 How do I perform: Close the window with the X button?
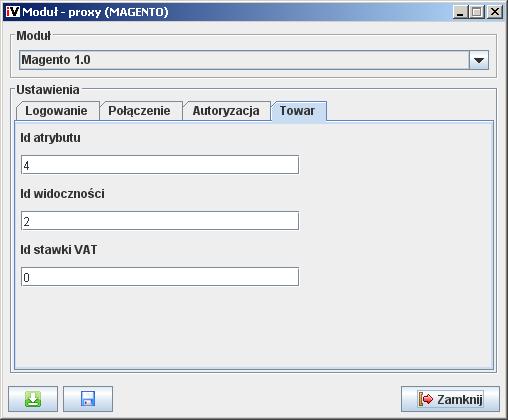tap(495, 12)
